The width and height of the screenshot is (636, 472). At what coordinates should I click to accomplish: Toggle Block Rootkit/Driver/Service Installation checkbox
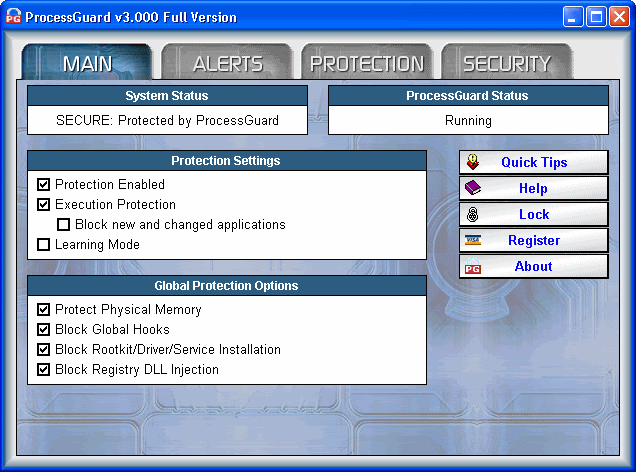[x=43, y=350]
